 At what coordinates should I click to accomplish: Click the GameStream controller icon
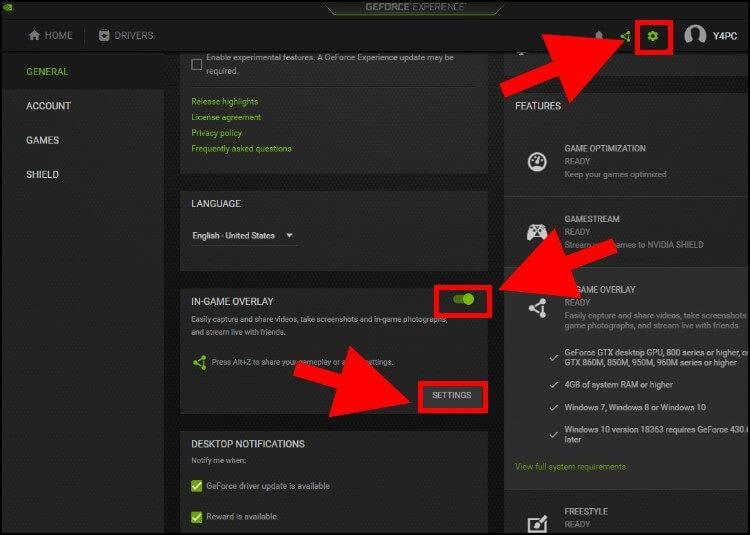pyautogui.click(x=537, y=232)
